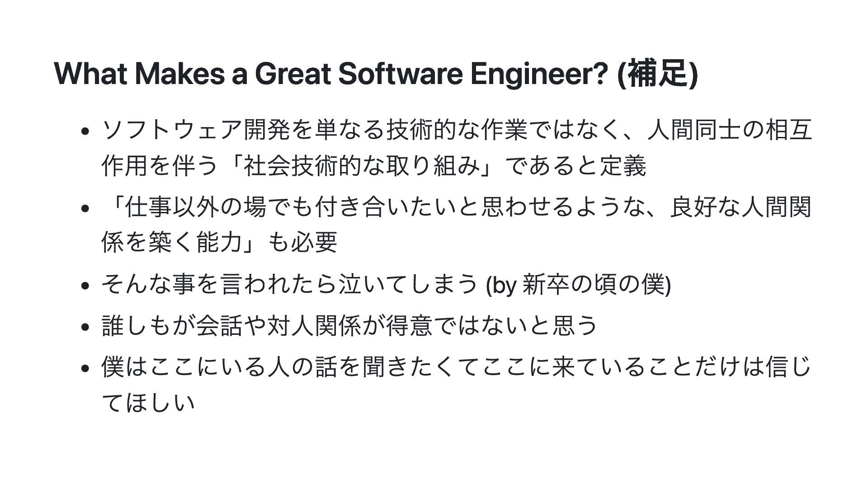The height and width of the screenshot is (488, 868).
Task: Click the bullet dot before "僕はここにいる"
Action: click(x=85, y=367)
